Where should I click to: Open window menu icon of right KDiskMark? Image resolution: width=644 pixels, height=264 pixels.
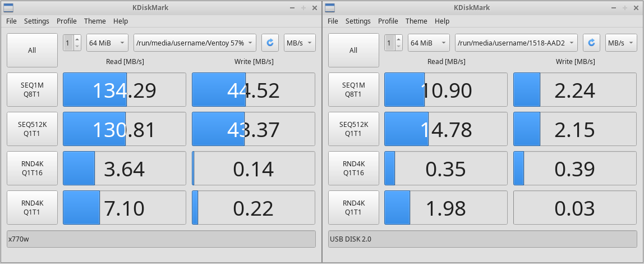pos(329,7)
